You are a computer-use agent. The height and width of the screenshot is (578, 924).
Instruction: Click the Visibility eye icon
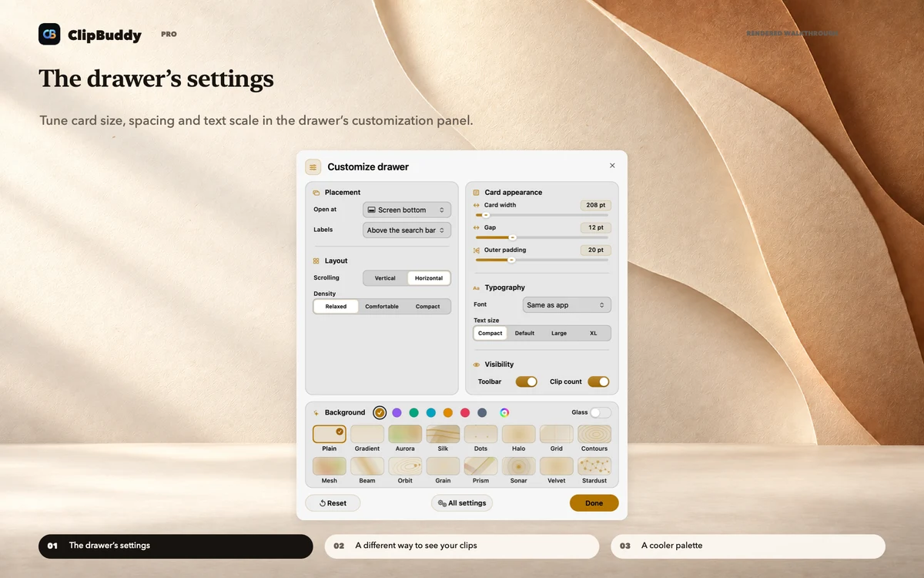coord(477,365)
